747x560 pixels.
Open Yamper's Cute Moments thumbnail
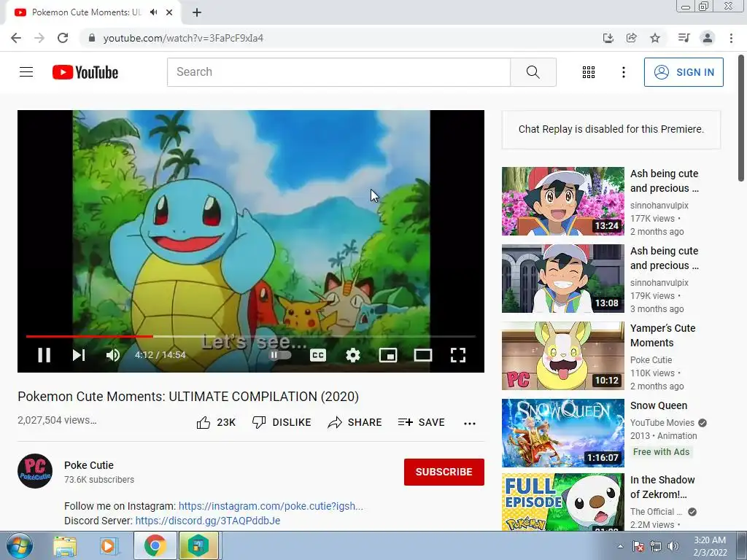(x=562, y=356)
